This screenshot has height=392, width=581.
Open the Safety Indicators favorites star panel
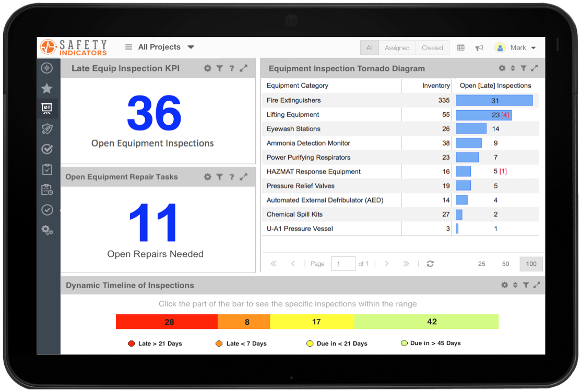coord(47,88)
